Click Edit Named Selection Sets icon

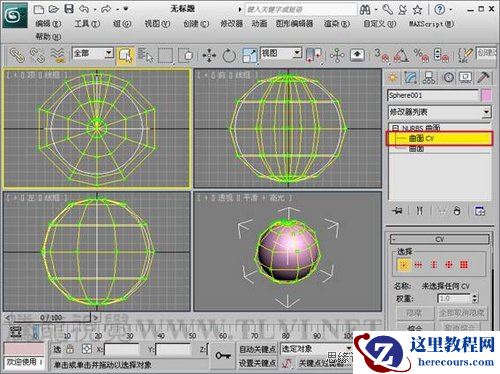click(466, 55)
